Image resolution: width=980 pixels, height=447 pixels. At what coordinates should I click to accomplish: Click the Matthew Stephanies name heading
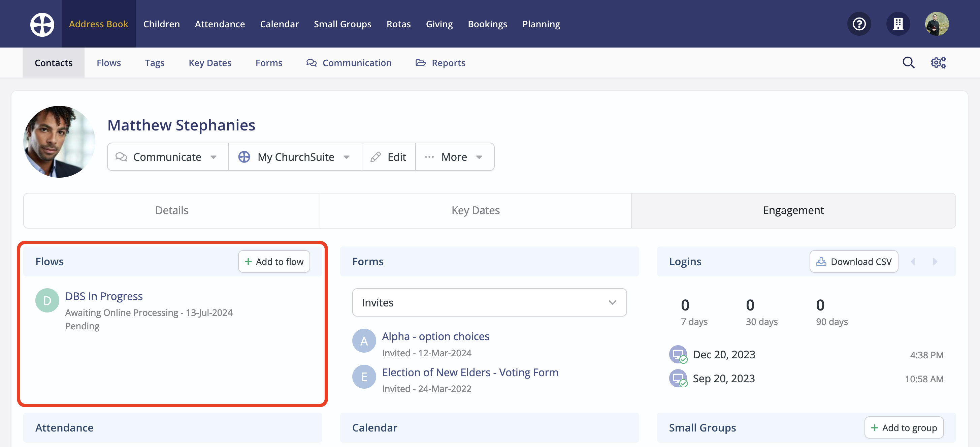[181, 125]
